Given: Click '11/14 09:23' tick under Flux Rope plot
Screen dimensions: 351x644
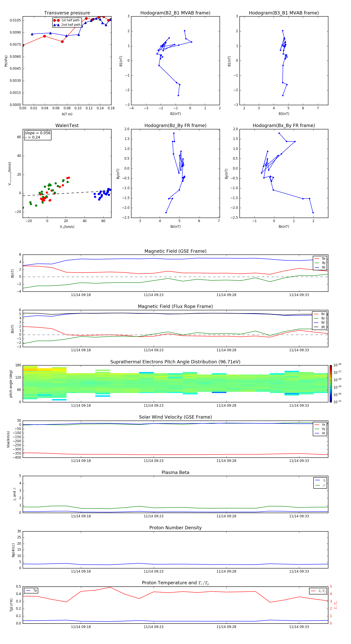Looking at the screenshot, I should pyautogui.click(x=153, y=350).
